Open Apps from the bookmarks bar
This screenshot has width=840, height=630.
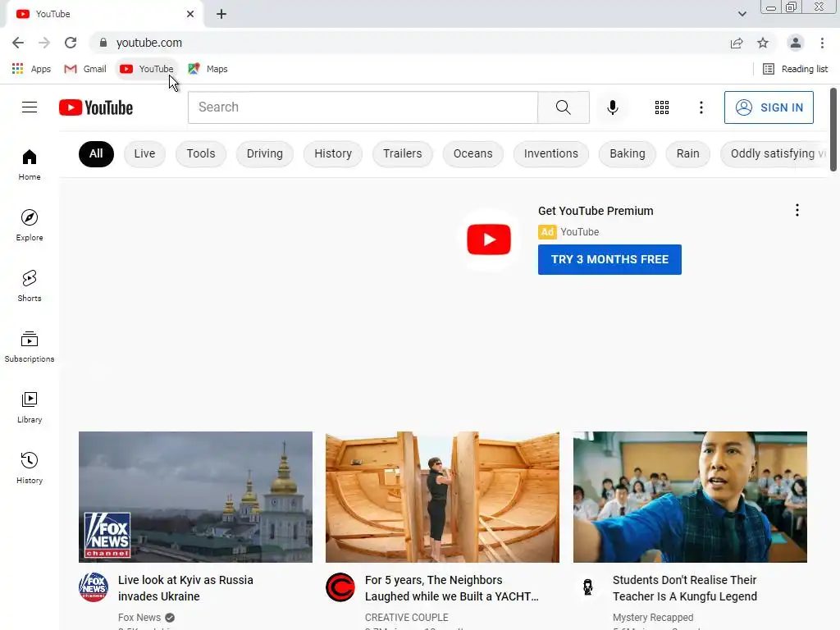pyautogui.click(x=31, y=69)
